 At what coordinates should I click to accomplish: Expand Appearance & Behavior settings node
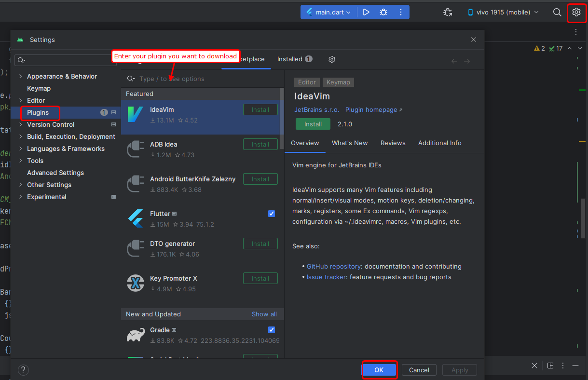[20, 76]
